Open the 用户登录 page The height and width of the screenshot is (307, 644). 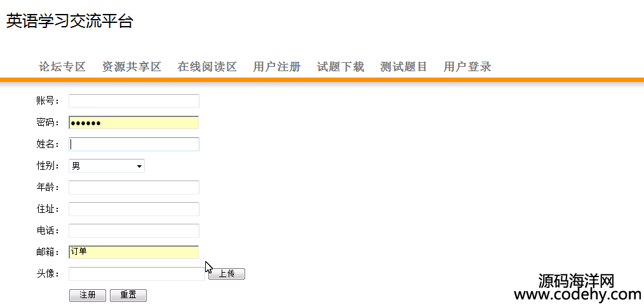tap(467, 67)
